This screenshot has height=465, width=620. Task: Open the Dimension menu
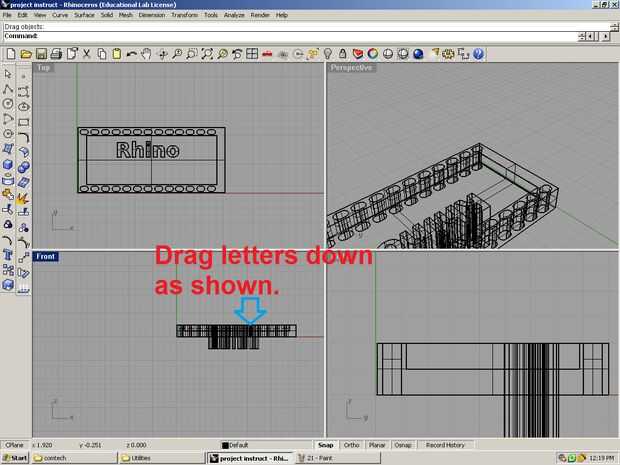[152, 15]
